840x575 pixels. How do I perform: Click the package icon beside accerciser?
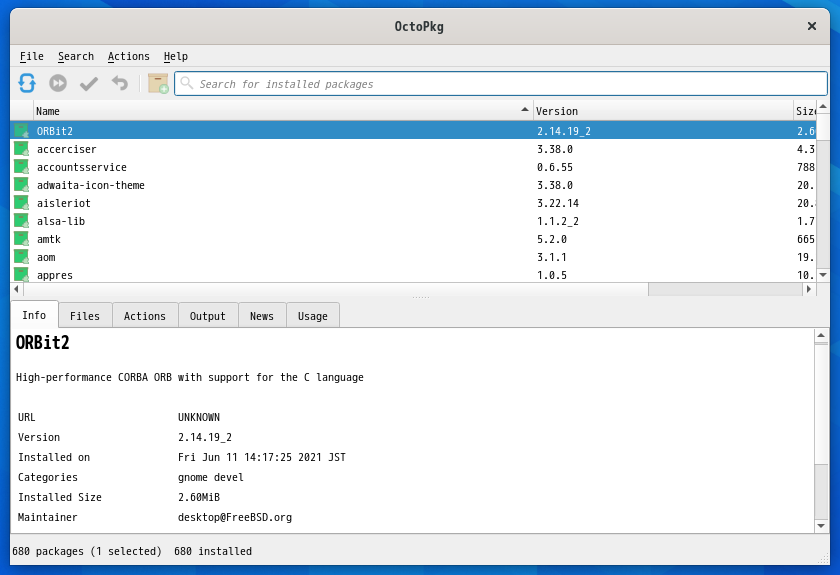tap(21, 148)
